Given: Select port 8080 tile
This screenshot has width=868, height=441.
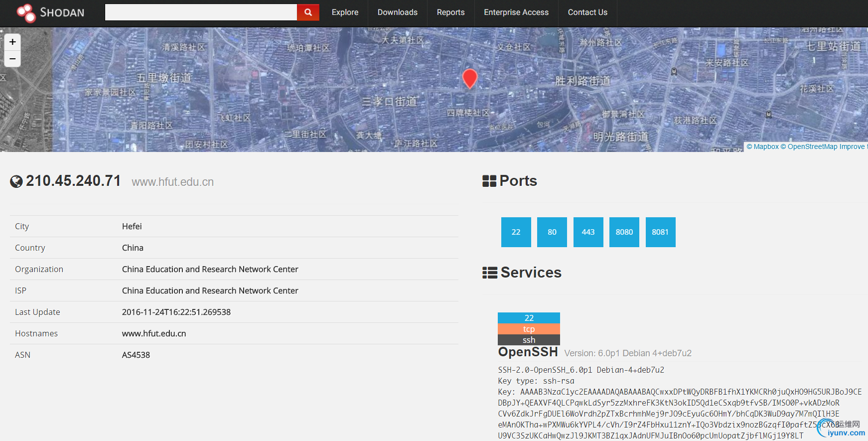Looking at the screenshot, I should click(624, 232).
